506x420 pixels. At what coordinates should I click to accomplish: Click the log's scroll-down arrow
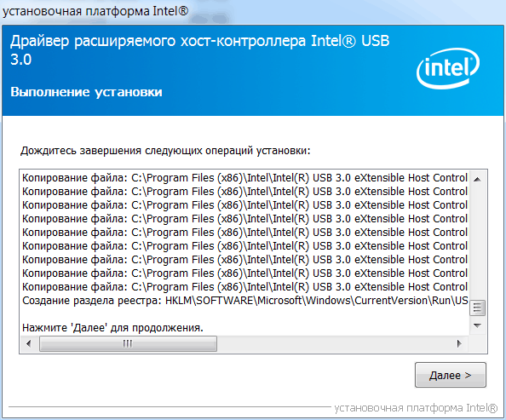477,325
